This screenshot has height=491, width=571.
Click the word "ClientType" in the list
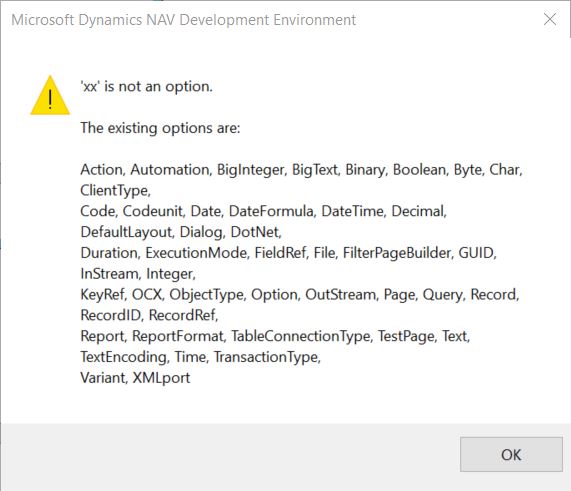(114, 190)
